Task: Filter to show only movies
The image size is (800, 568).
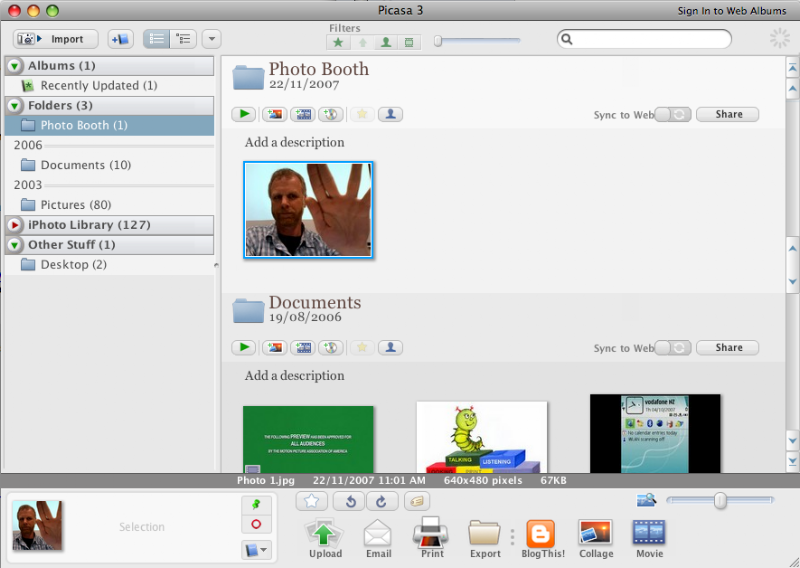Action: coord(409,42)
